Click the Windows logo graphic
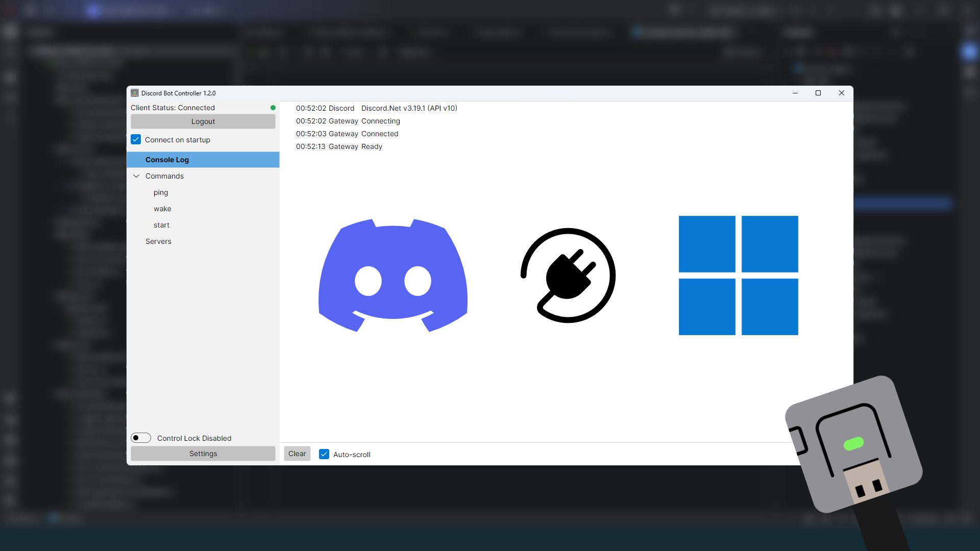The height and width of the screenshot is (551, 980). [x=738, y=275]
